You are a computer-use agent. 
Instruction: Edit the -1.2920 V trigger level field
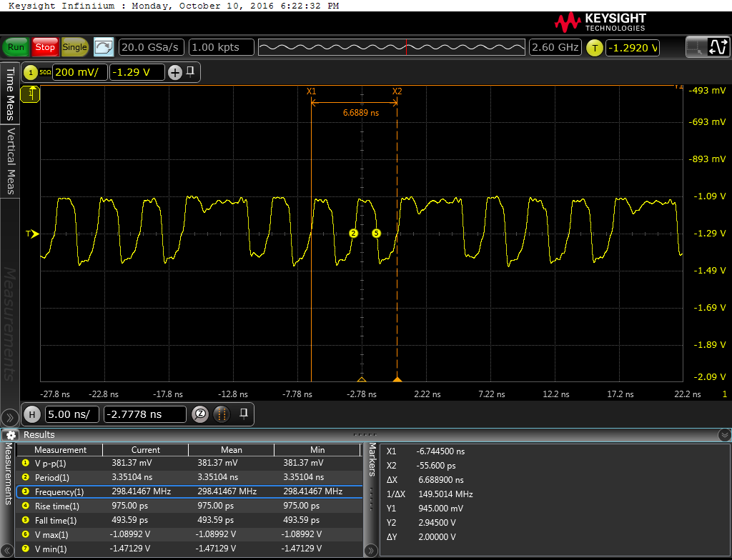point(633,48)
